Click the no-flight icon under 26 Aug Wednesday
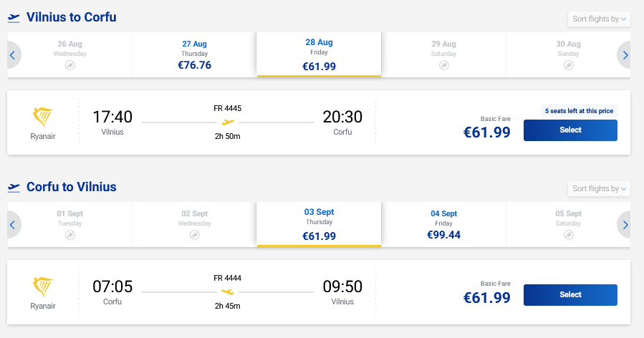644x338 pixels. point(70,65)
